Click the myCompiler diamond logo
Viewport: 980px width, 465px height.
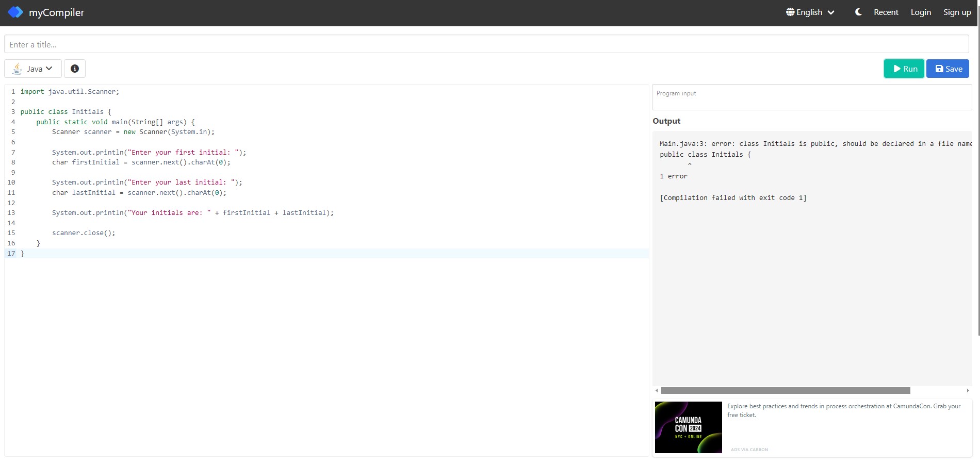[15, 12]
